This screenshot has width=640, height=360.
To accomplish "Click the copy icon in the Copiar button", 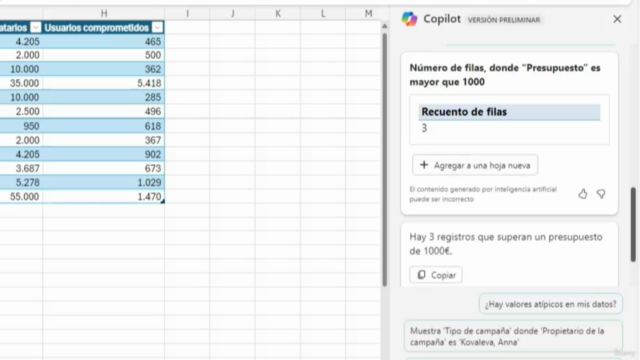I will pyautogui.click(x=422, y=275).
